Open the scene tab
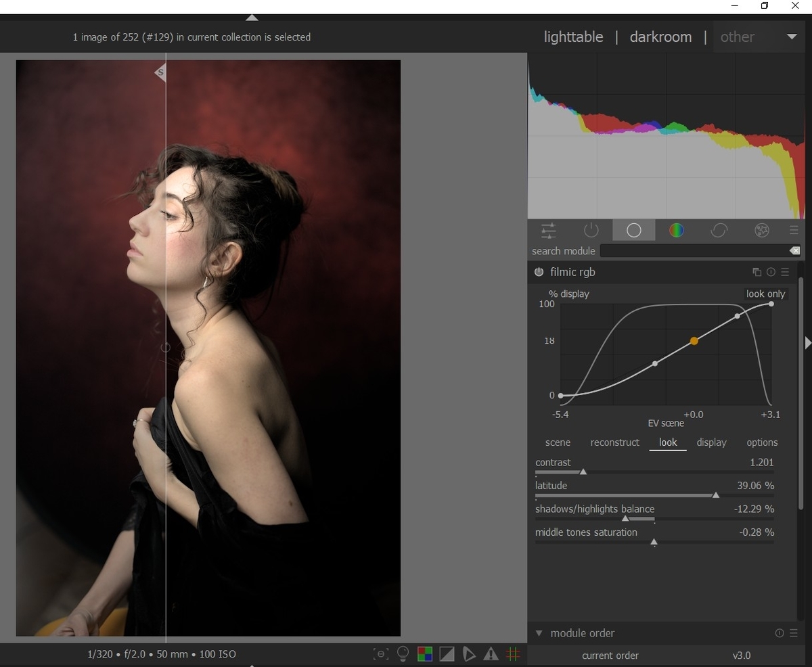 point(558,442)
